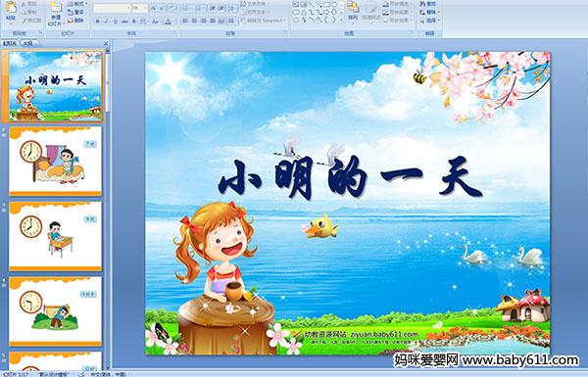Click the increase font size icon

pyautogui.click(x=154, y=8)
